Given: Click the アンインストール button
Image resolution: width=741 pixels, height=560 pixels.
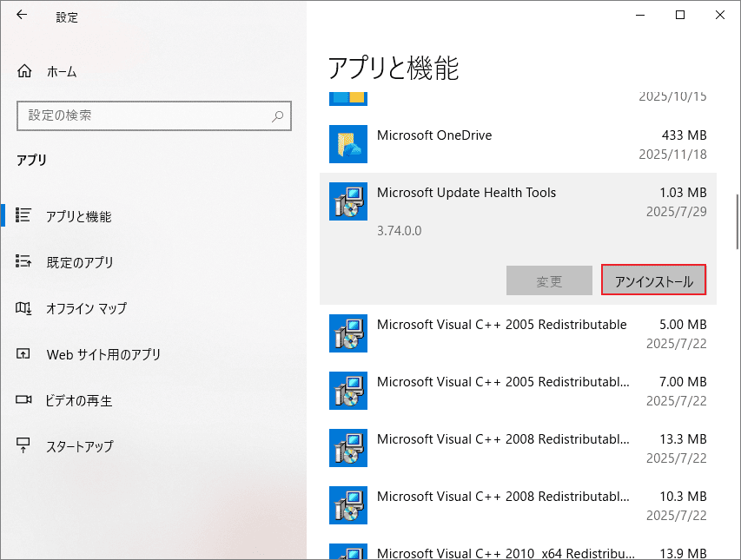Looking at the screenshot, I should 653,280.
